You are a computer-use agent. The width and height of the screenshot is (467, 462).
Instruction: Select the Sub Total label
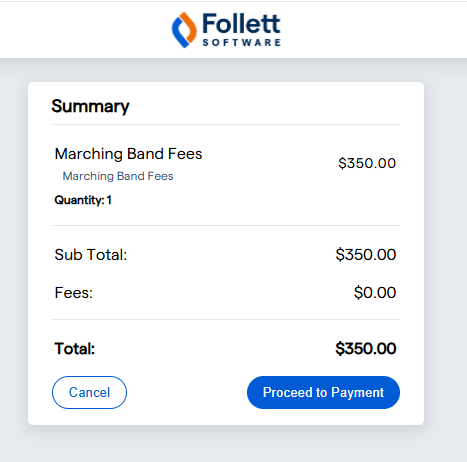(91, 255)
